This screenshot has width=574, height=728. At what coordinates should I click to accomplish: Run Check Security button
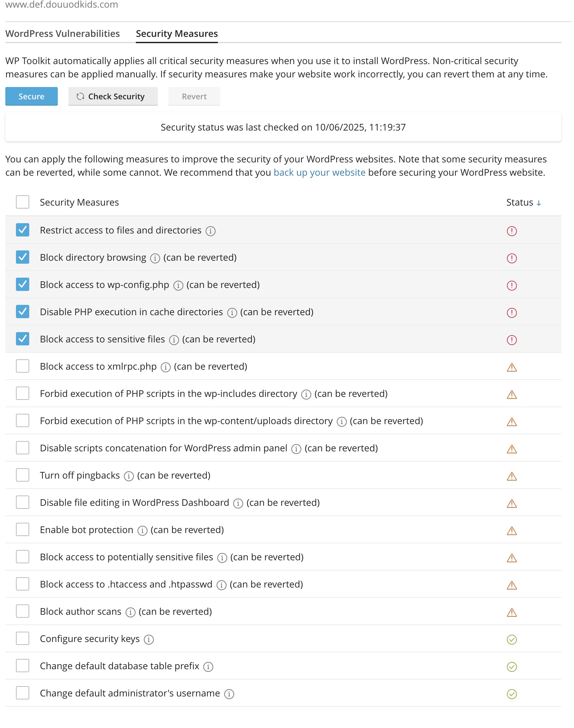(x=113, y=96)
